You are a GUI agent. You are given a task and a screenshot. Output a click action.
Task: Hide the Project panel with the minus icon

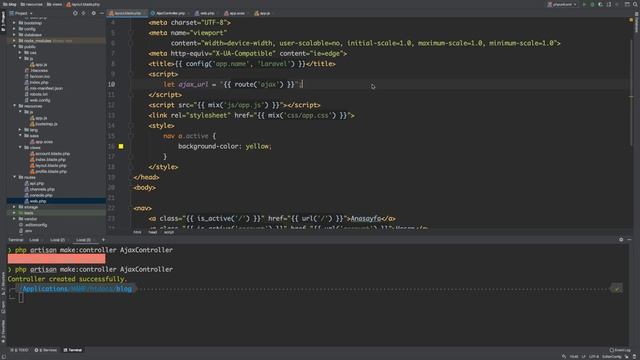coord(101,13)
